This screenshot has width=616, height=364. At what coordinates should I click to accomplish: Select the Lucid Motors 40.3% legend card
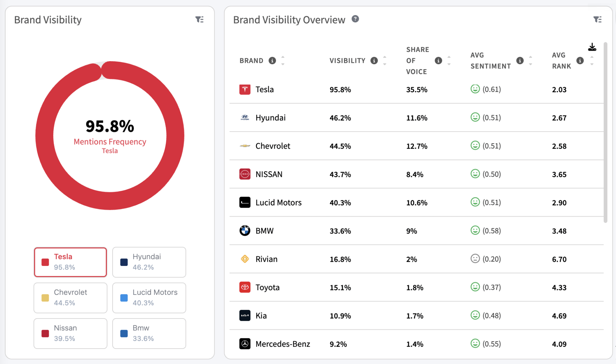pyautogui.click(x=149, y=298)
